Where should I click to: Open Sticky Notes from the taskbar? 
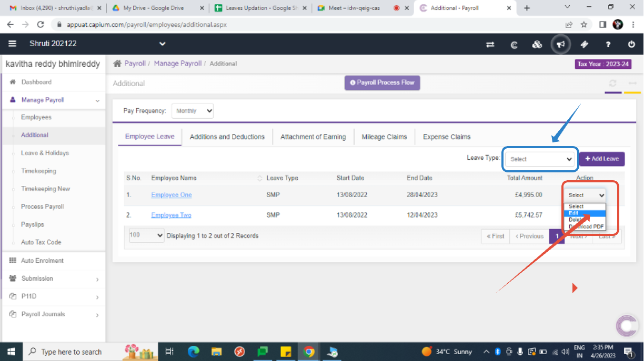[286, 352]
